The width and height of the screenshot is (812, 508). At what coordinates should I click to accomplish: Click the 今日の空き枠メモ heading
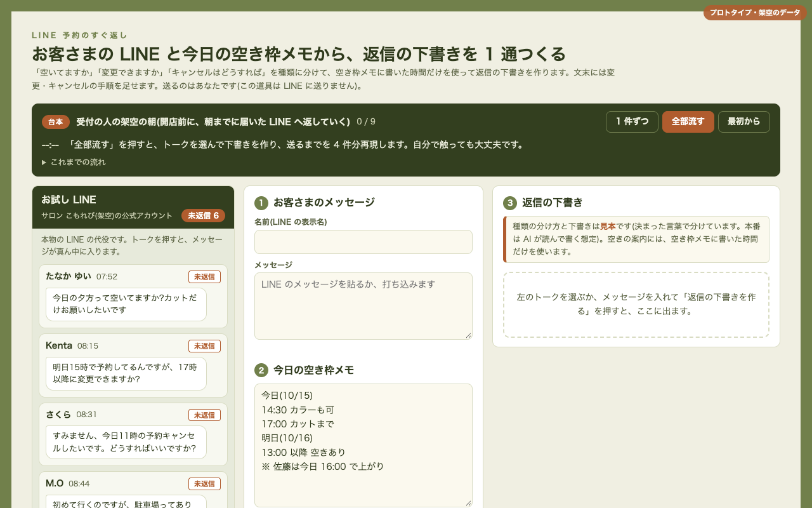click(x=314, y=371)
